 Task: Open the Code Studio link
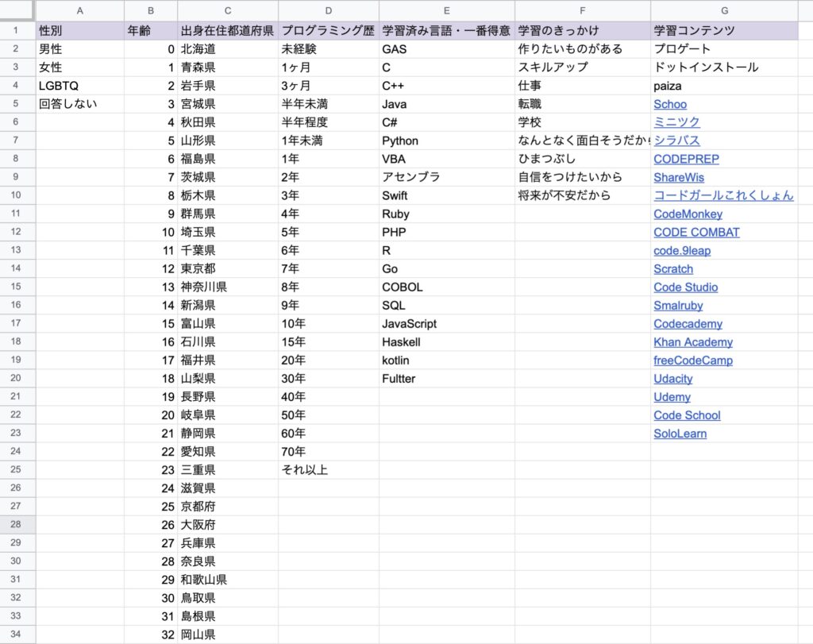pyautogui.click(x=685, y=287)
